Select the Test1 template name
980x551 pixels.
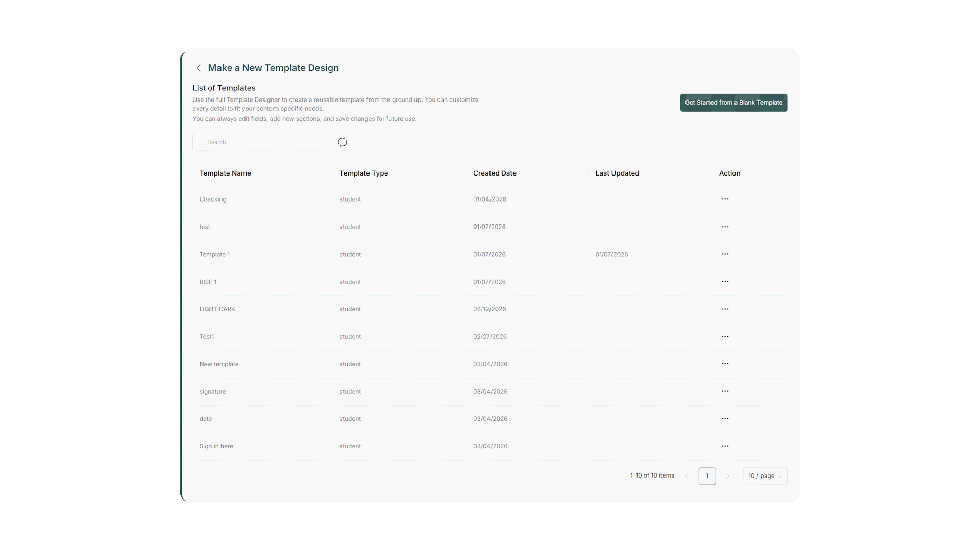207,337
